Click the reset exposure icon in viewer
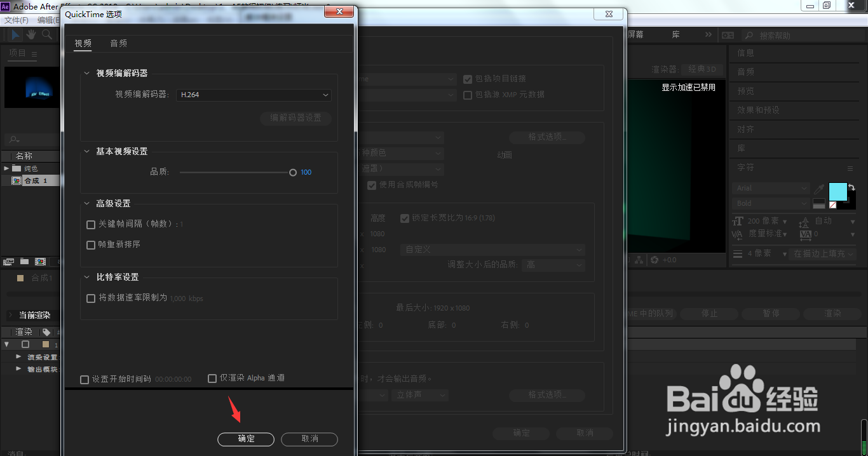868x456 pixels. click(x=654, y=260)
